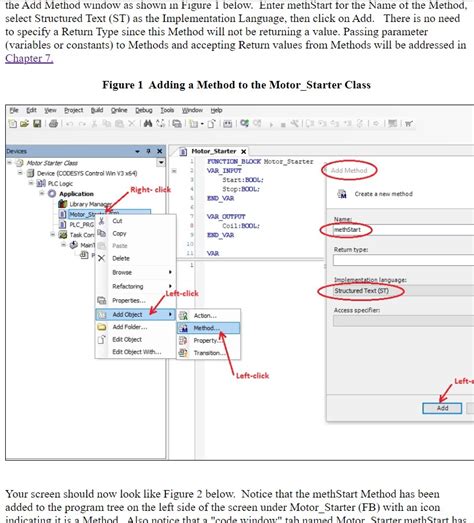The image size is (474, 523).
Task: Open the Help menu
Action: point(216,110)
